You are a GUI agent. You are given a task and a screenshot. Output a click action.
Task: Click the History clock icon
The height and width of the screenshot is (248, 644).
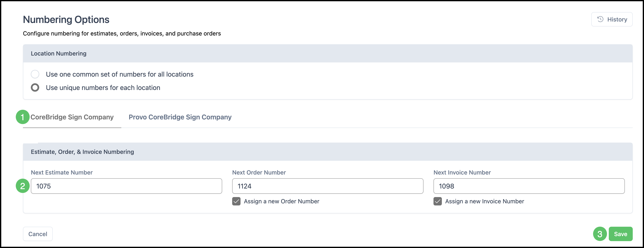(600, 19)
